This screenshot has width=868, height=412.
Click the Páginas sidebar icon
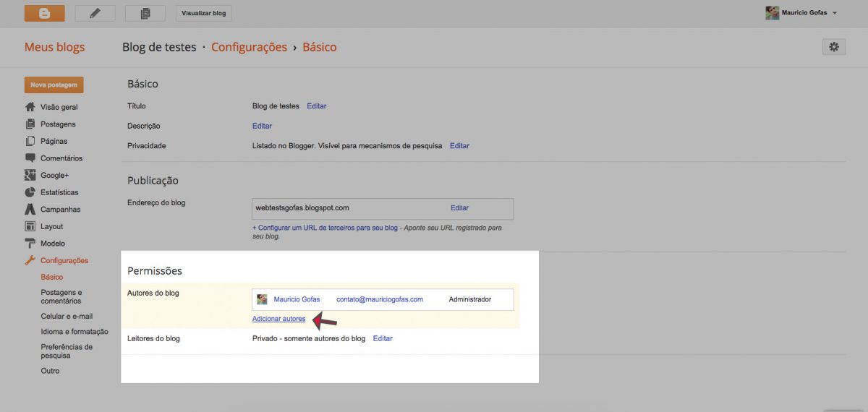click(30, 141)
